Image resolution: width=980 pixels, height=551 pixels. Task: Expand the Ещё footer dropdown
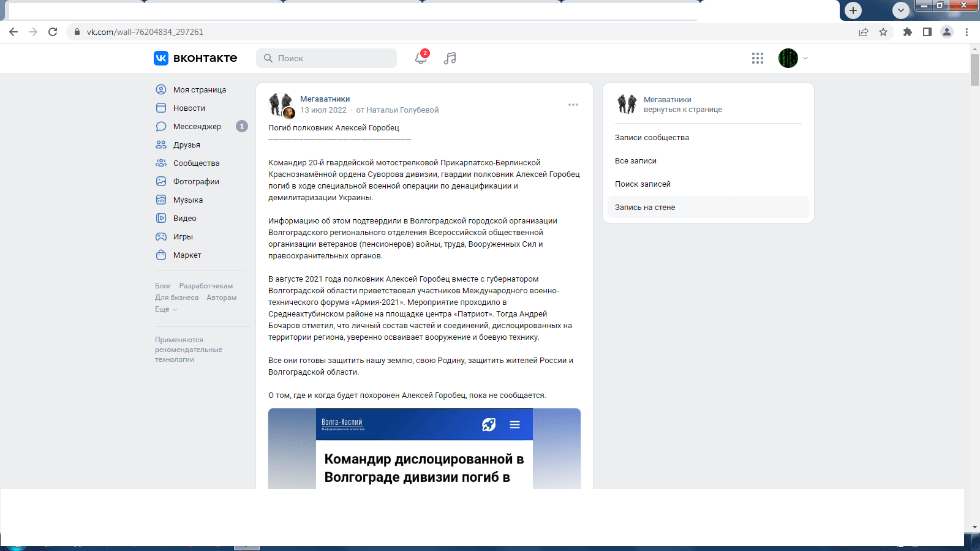(166, 309)
